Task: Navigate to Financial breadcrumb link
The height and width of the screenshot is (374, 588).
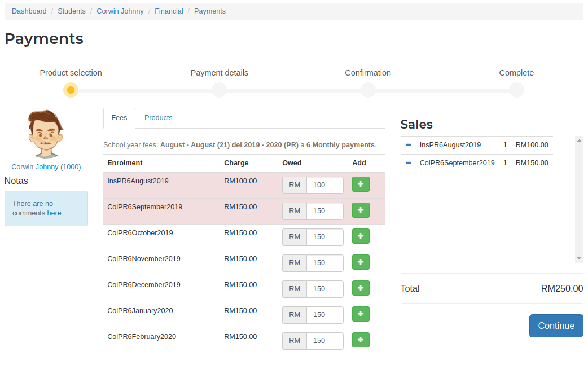Action: tap(169, 11)
